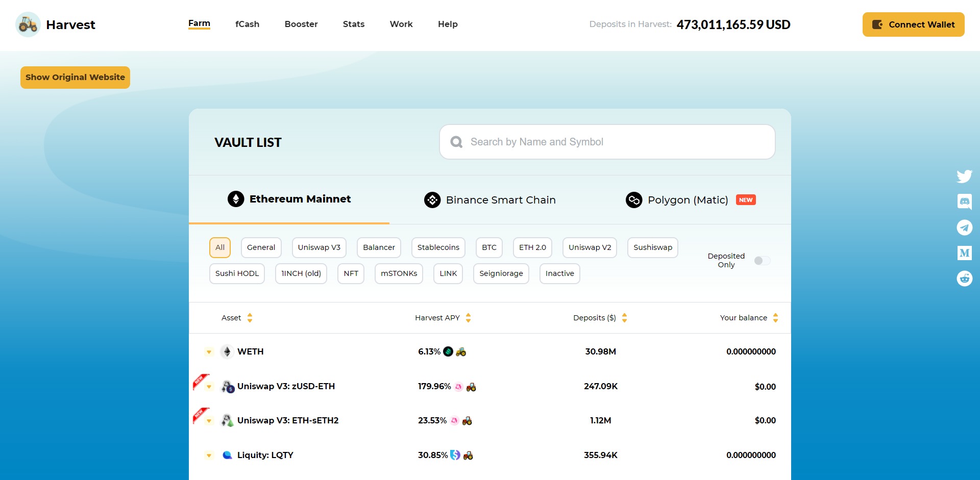This screenshot has height=480, width=980.
Task: Open Harvest Discord icon
Action: (964, 202)
